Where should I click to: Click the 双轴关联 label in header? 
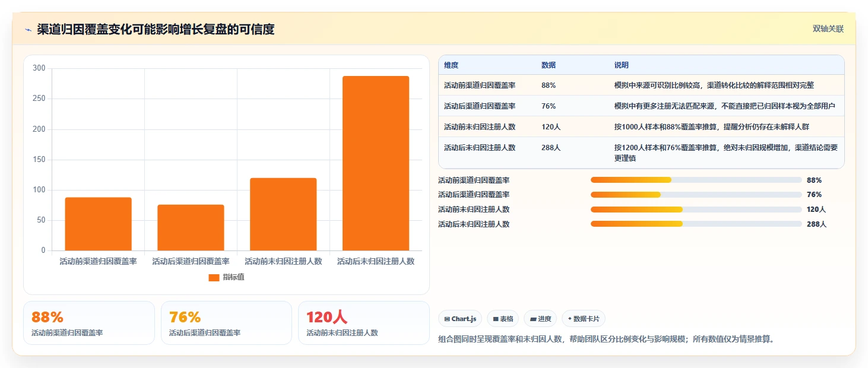828,29
